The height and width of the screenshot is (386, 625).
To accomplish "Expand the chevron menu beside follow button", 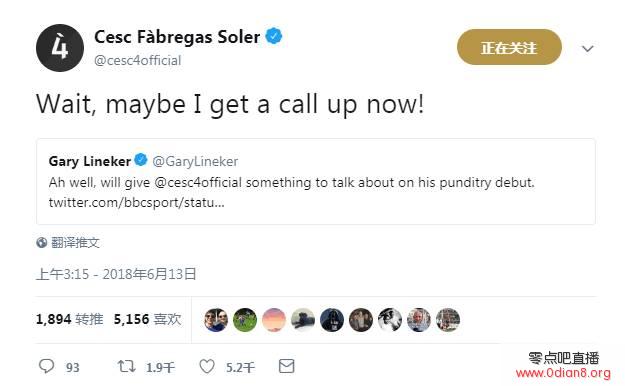I will 588,49.
